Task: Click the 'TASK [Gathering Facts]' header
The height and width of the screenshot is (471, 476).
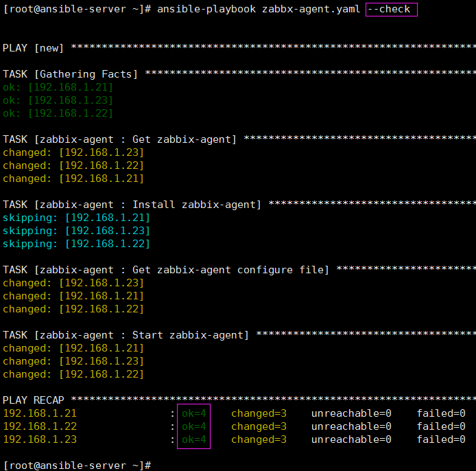Action: (x=70, y=74)
